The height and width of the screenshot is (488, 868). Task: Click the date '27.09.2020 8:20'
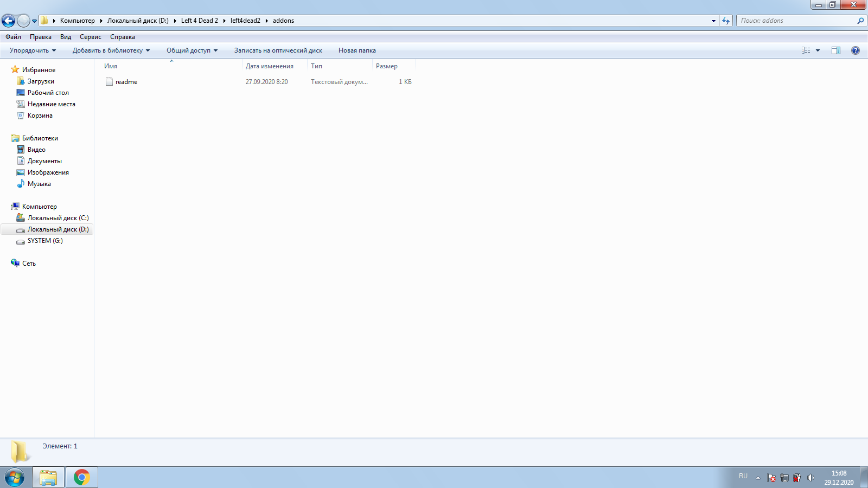tap(267, 82)
